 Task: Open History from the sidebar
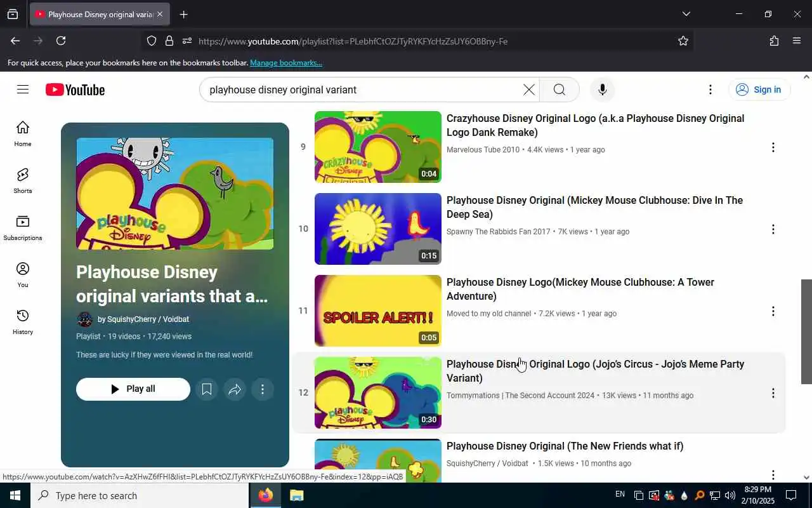click(x=23, y=322)
